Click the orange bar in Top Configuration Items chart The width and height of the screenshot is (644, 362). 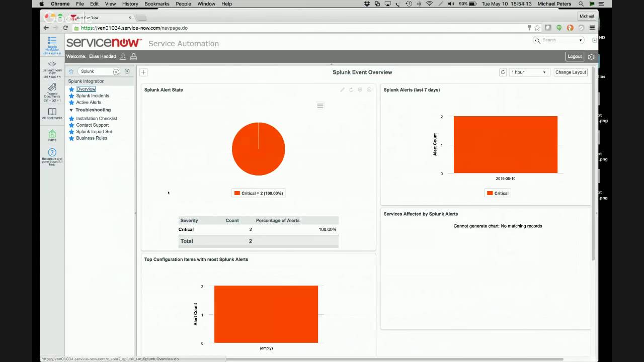pyautogui.click(x=266, y=314)
